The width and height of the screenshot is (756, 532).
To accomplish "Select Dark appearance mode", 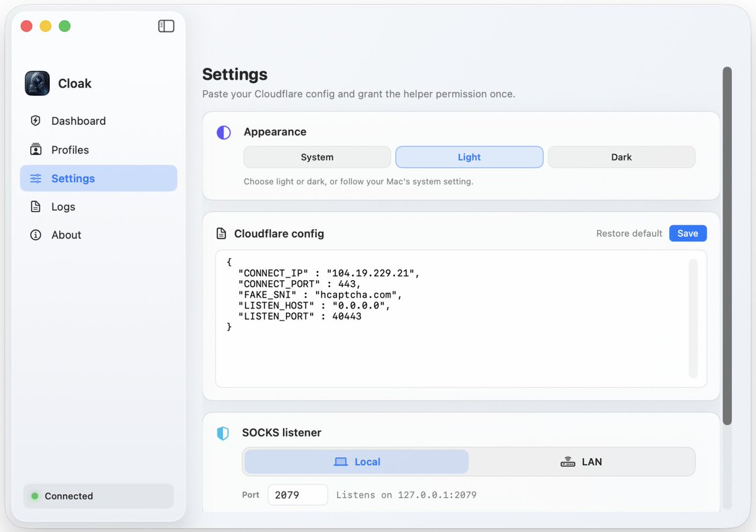I will click(622, 157).
